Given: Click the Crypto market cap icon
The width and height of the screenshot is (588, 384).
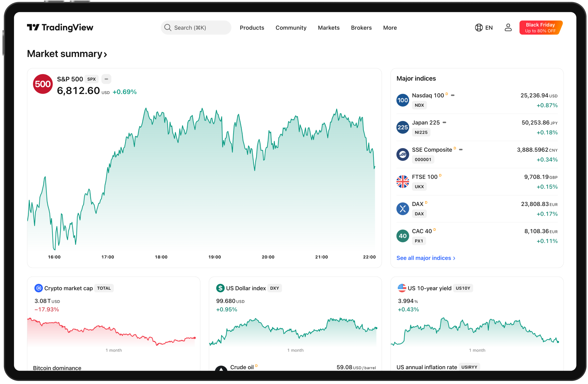Looking at the screenshot, I should point(39,288).
